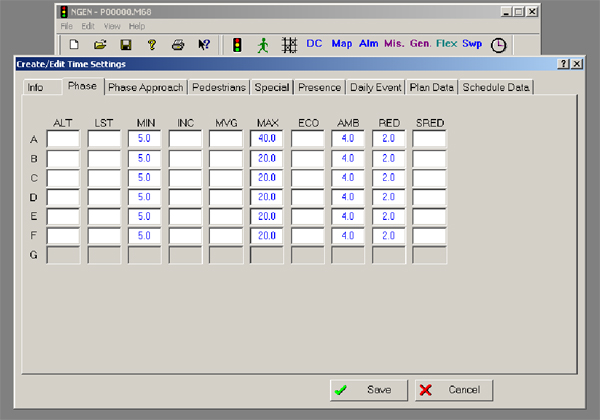Click the RED field for phase A
The height and width of the screenshot is (420, 600).
[388, 138]
